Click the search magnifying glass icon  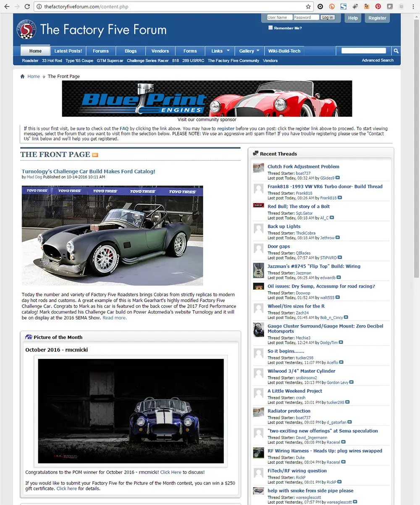[395, 50]
